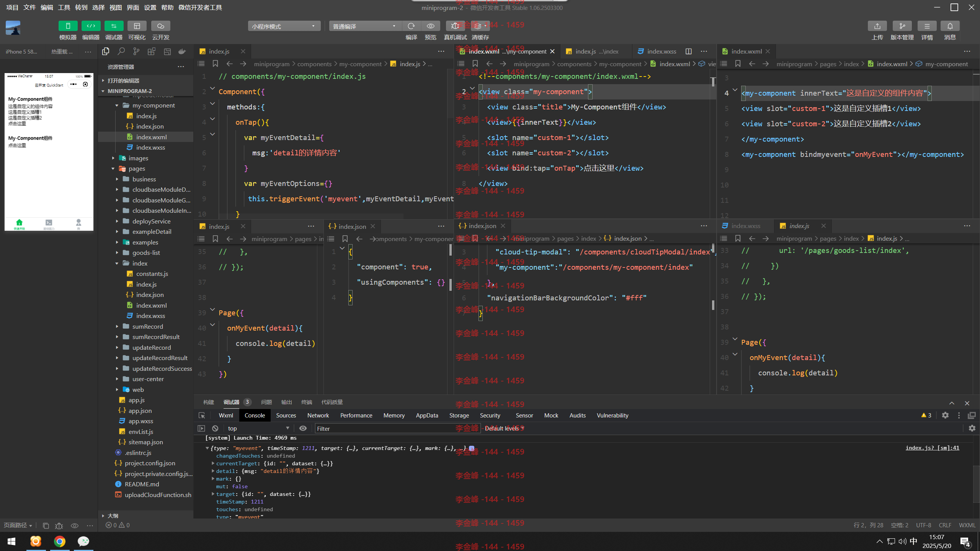
Task: Click the iPhone 5 device selector
Action: pyautogui.click(x=21, y=52)
